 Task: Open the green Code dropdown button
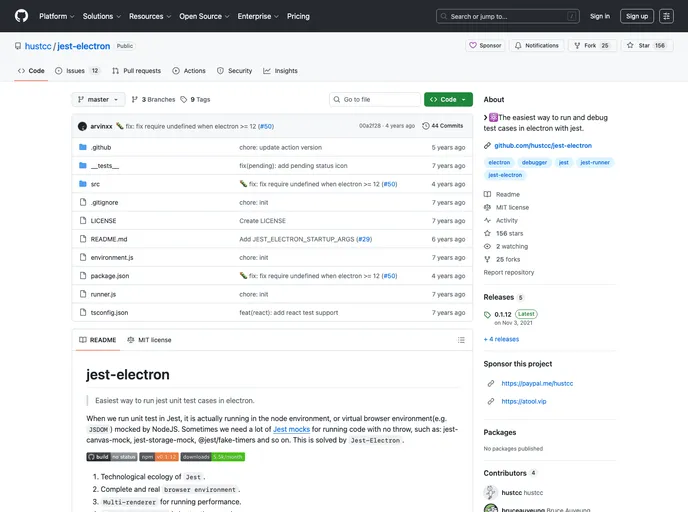(448, 100)
